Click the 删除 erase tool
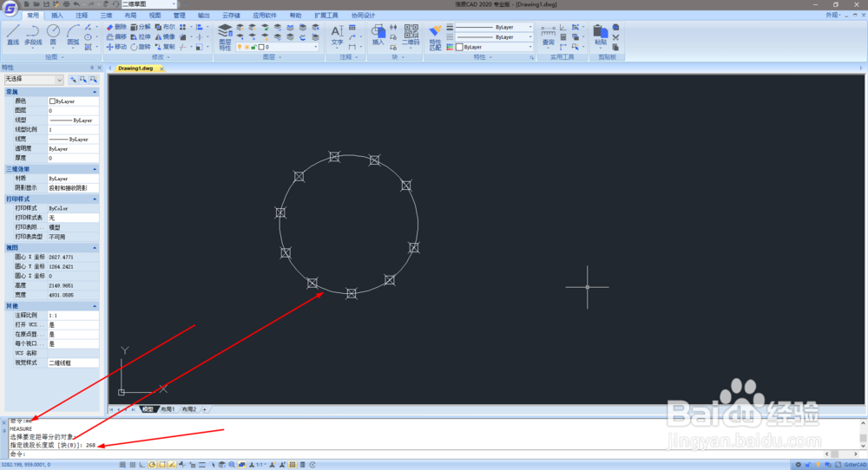The width and height of the screenshot is (868, 470). coord(116,27)
